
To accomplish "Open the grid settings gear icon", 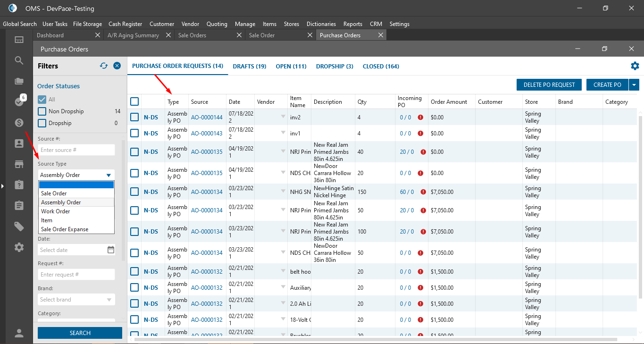I will 635,66.
